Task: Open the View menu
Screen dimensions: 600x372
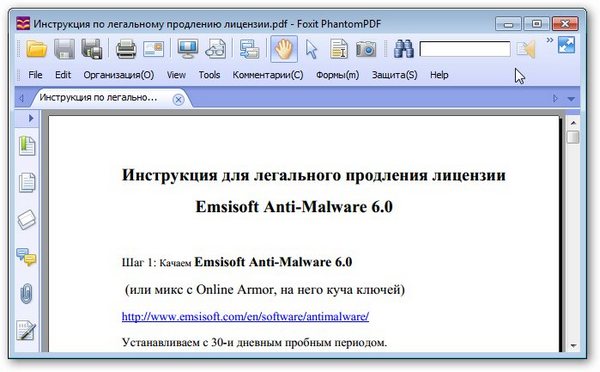Action: pyautogui.click(x=176, y=75)
